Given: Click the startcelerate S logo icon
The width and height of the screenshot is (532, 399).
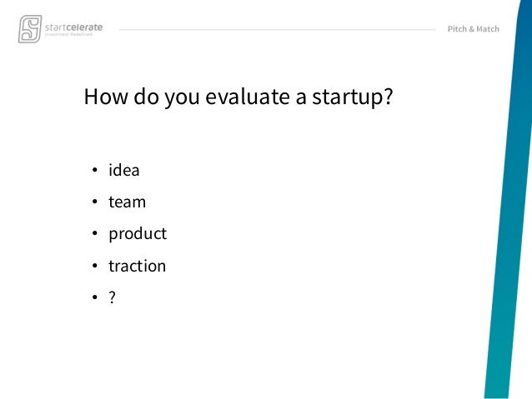Looking at the screenshot, I should (x=30, y=29).
